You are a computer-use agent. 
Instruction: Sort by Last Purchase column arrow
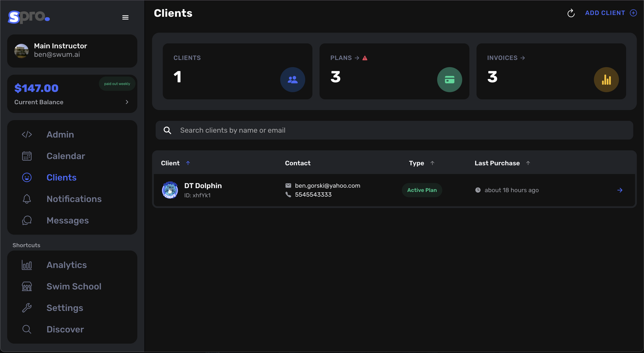(x=528, y=163)
